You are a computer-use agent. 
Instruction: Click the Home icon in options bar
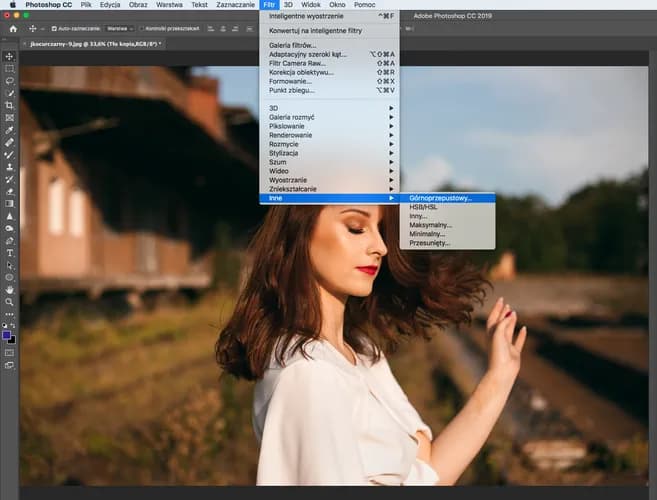[13, 29]
